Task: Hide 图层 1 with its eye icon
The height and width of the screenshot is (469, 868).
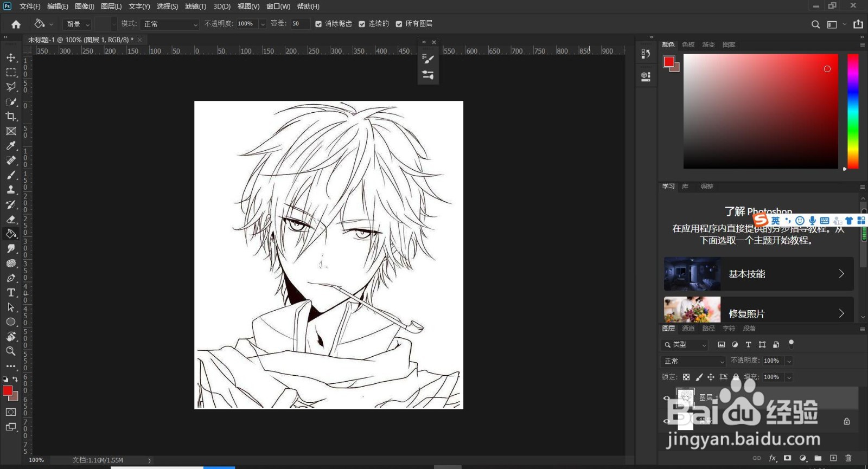Action: (667, 398)
